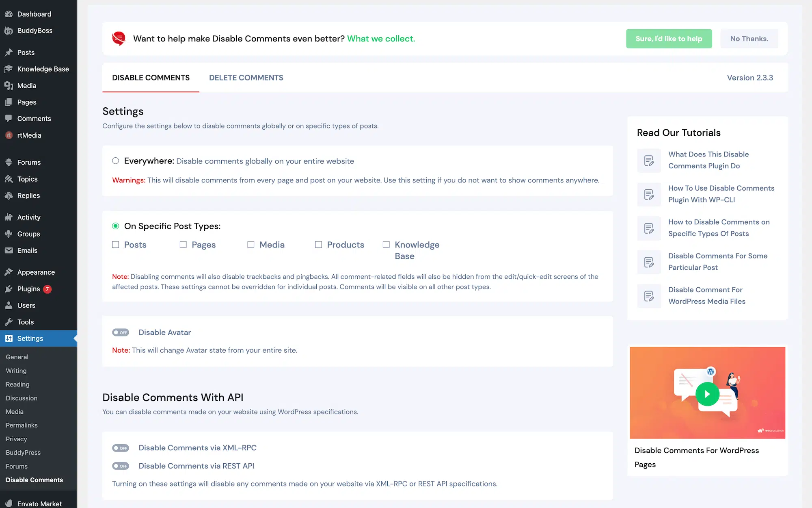Click the Appearance paintbrush icon
This screenshot has width=812, height=508.
(9, 272)
